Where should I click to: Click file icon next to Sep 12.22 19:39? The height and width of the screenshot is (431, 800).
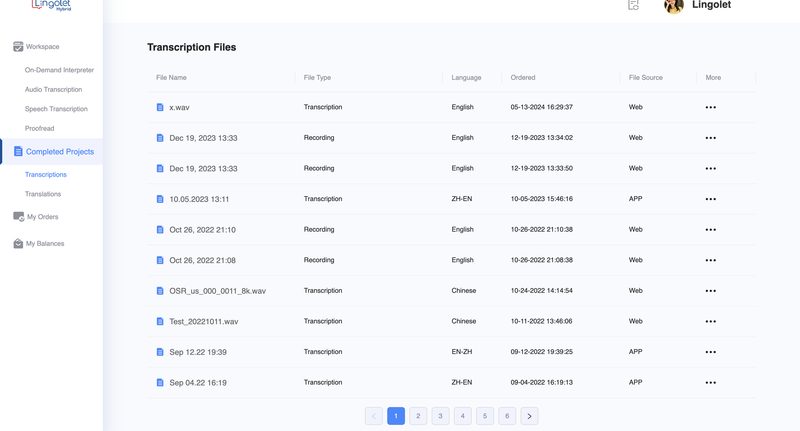pos(160,352)
